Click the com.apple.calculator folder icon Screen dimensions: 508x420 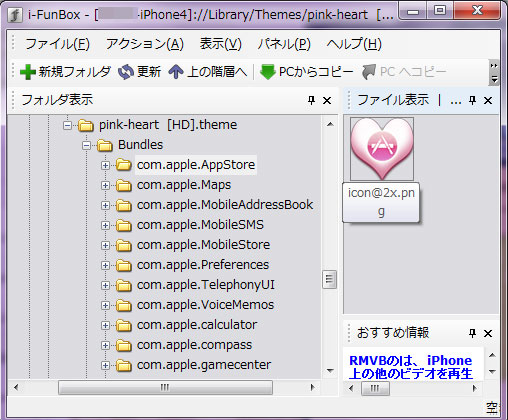(x=124, y=325)
